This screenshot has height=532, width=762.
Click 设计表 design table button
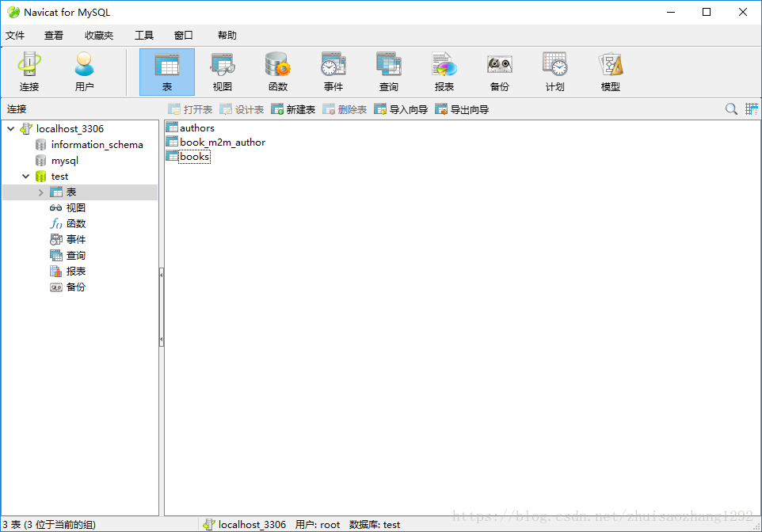pyautogui.click(x=242, y=109)
